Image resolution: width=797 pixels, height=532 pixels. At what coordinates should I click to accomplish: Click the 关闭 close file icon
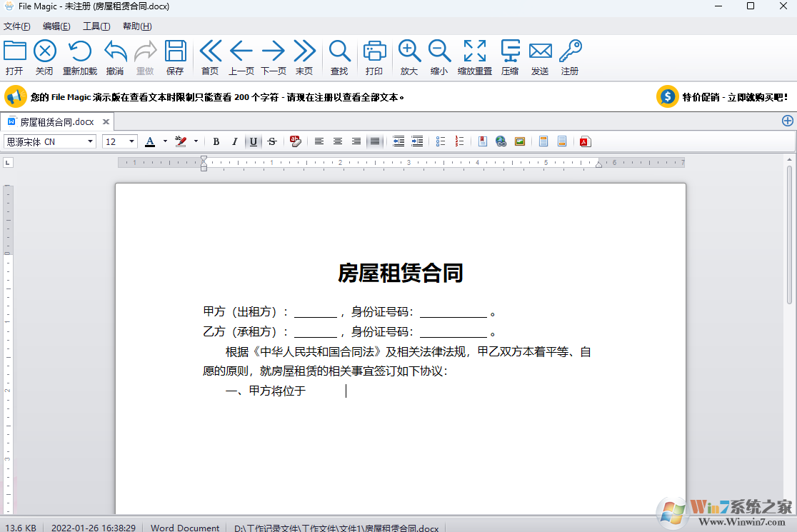tap(45, 57)
